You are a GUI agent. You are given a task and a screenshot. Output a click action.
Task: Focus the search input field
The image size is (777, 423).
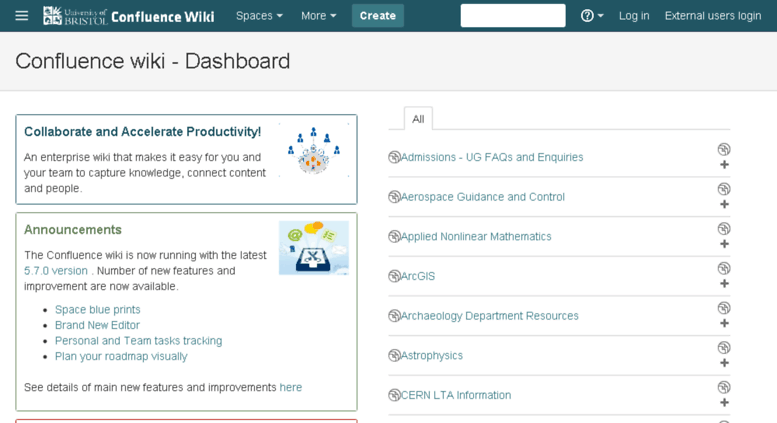click(x=513, y=15)
